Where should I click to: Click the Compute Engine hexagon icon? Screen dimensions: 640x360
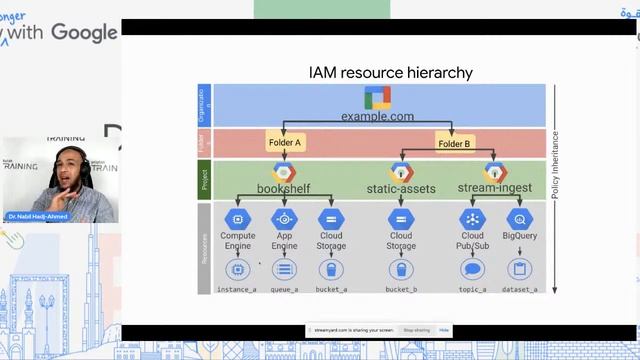238,220
